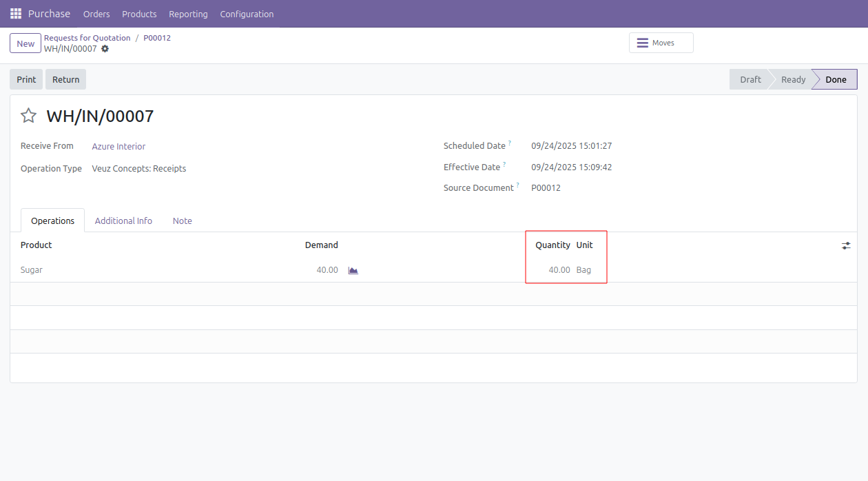868x481 pixels.
Task: Open Azure Interior vendor link
Action: (118, 146)
